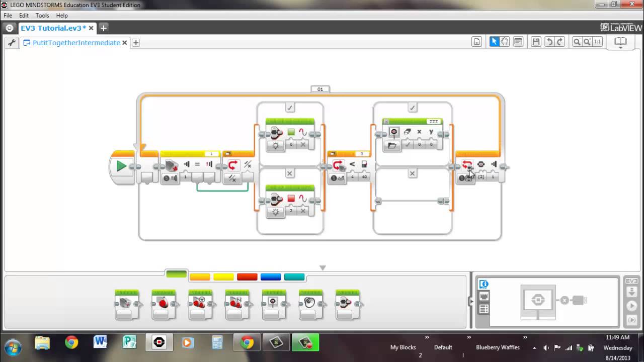The image size is (644, 362).
Task: Select true case checkmark tab of second switch
Action: click(x=413, y=108)
